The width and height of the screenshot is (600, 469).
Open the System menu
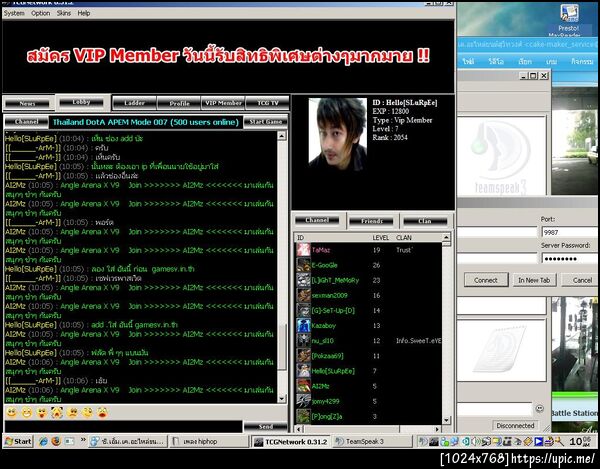[x=14, y=13]
